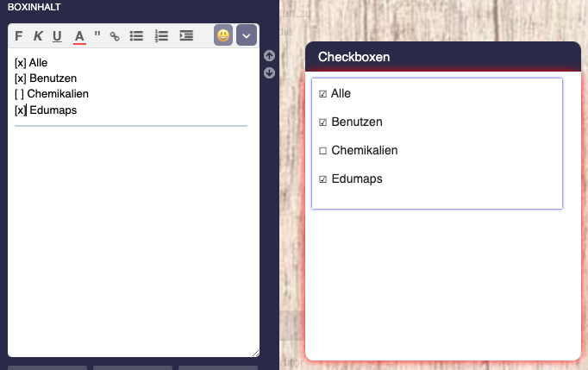Create a bulleted list

coord(136,36)
